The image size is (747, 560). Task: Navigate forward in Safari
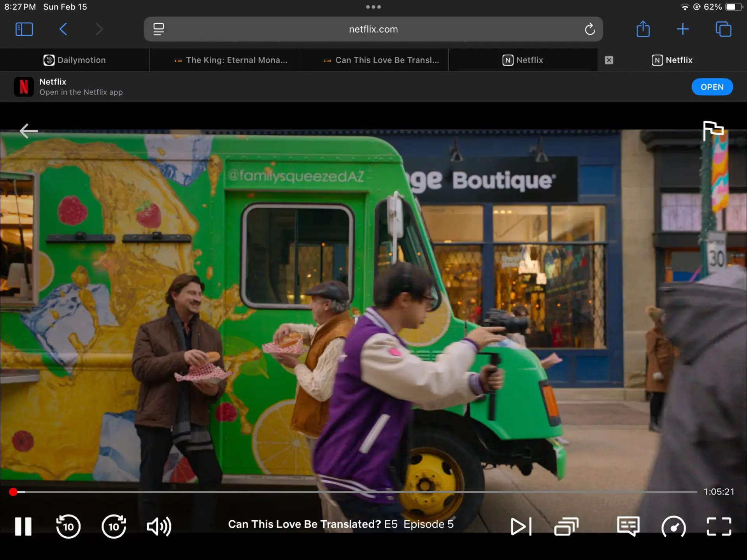[x=99, y=29]
